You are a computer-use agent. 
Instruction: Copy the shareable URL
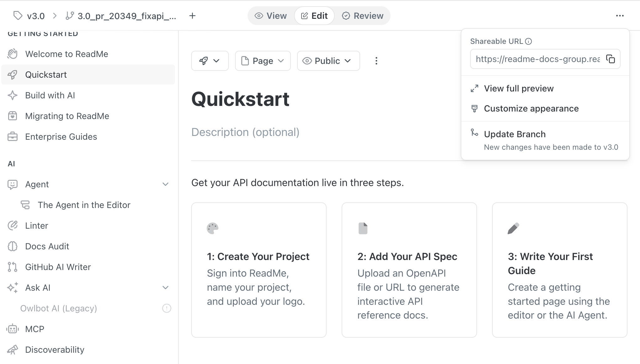point(611,59)
